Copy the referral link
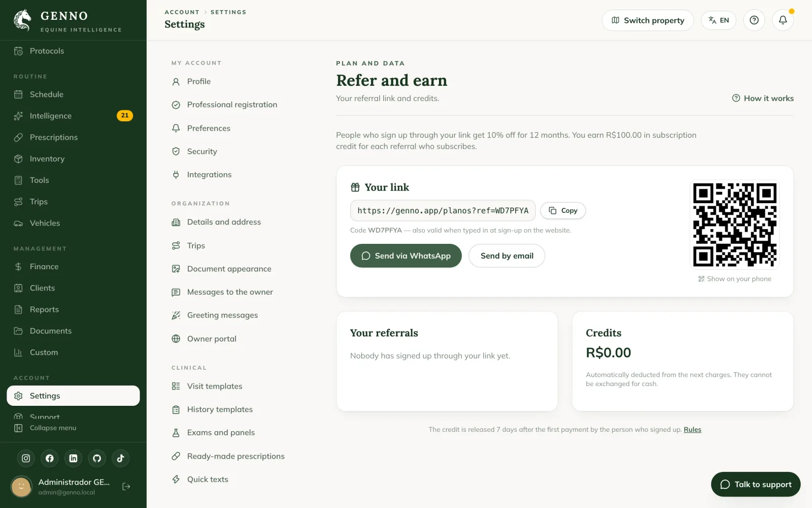 coord(563,210)
